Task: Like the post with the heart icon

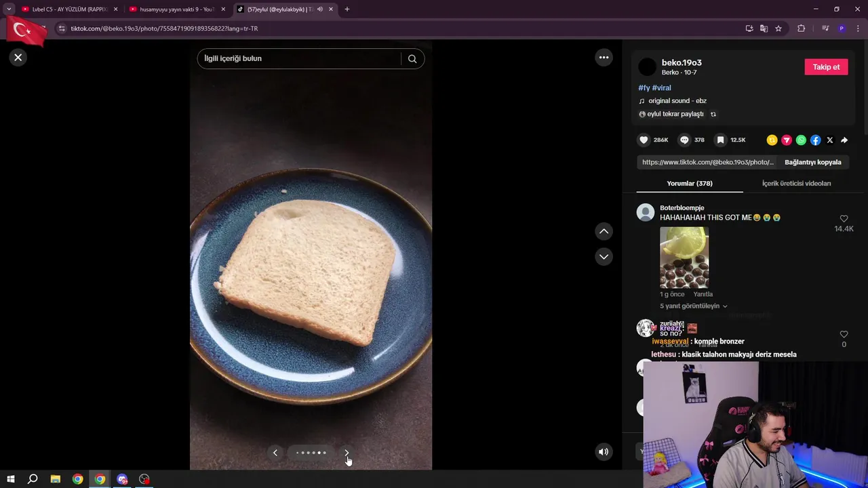Action: [x=644, y=140]
